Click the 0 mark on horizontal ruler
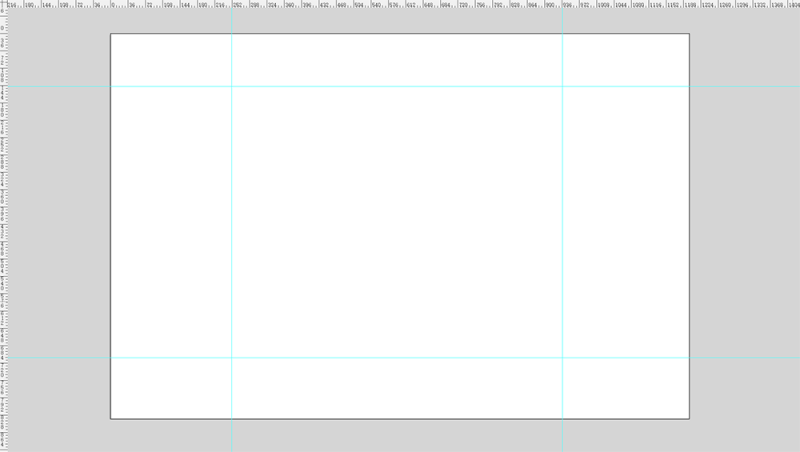 [113, 4]
